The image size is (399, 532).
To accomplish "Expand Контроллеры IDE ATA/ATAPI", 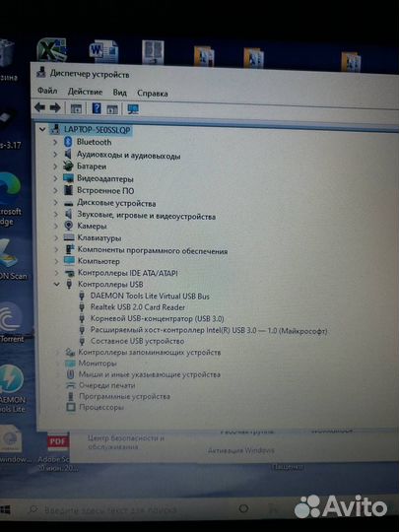I will click(x=57, y=273).
